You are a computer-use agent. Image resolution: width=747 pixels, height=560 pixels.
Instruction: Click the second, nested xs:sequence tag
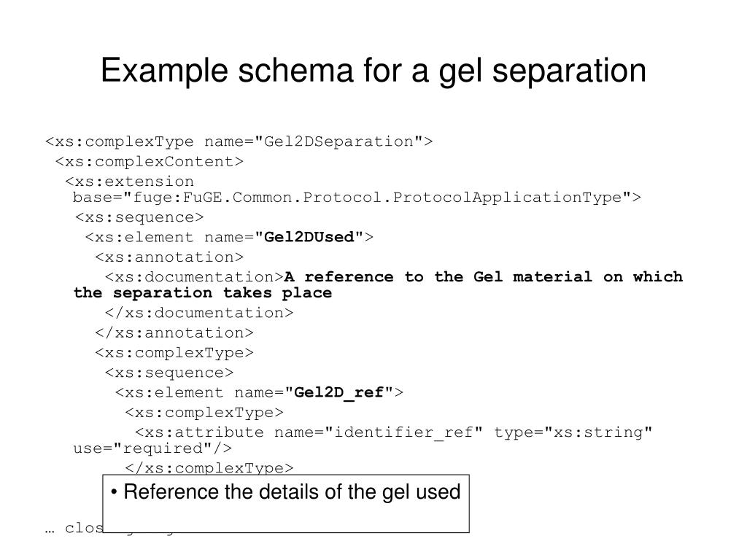(169, 373)
